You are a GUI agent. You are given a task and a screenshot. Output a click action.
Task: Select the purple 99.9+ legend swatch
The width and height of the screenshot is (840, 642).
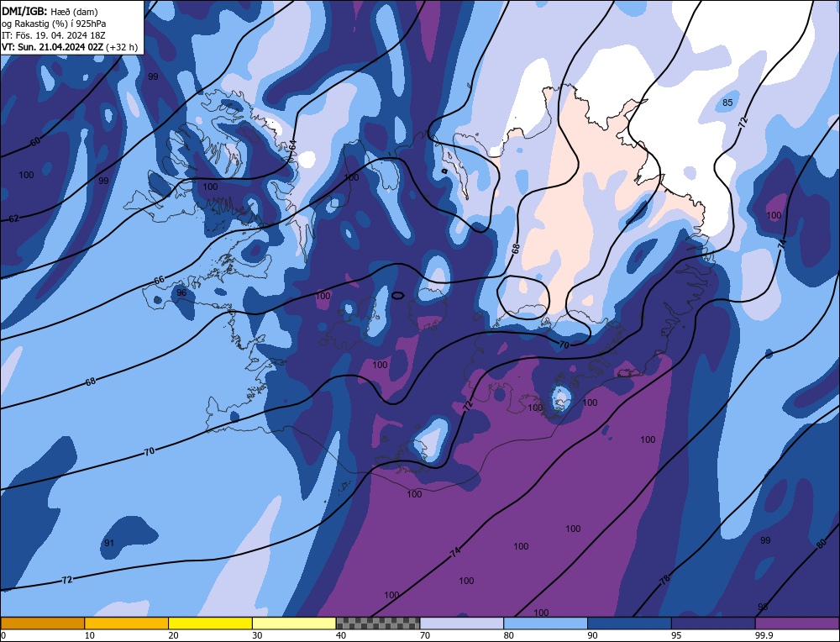[797, 623]
